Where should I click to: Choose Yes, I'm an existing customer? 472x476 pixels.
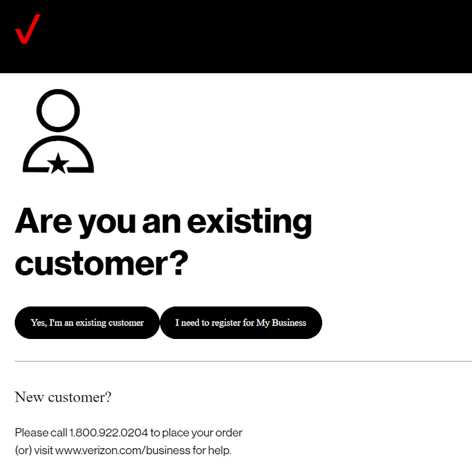click(x=87, y=322)
